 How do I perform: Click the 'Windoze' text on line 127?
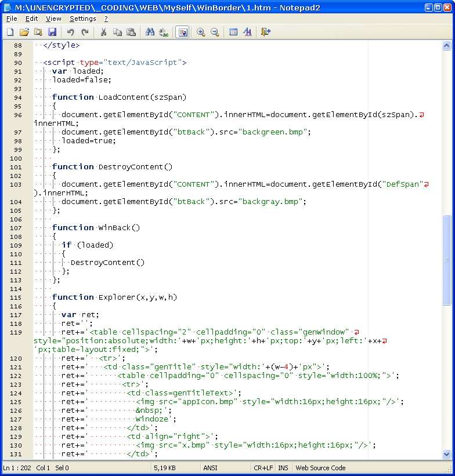(x=151, y=419)
